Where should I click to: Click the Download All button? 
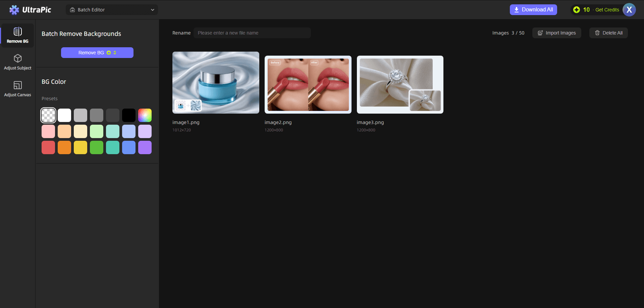click(533, 10)
